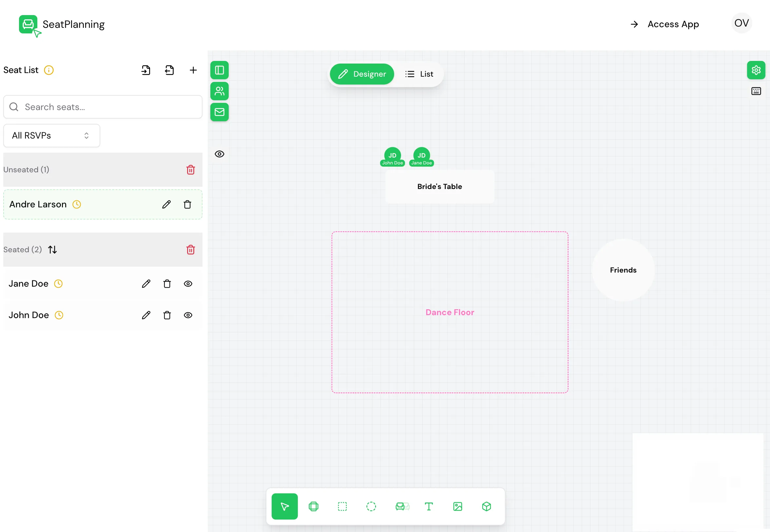Switch to the Designer tab
The width and height of the screenshot is (770, 532).
tap(362, 74)
